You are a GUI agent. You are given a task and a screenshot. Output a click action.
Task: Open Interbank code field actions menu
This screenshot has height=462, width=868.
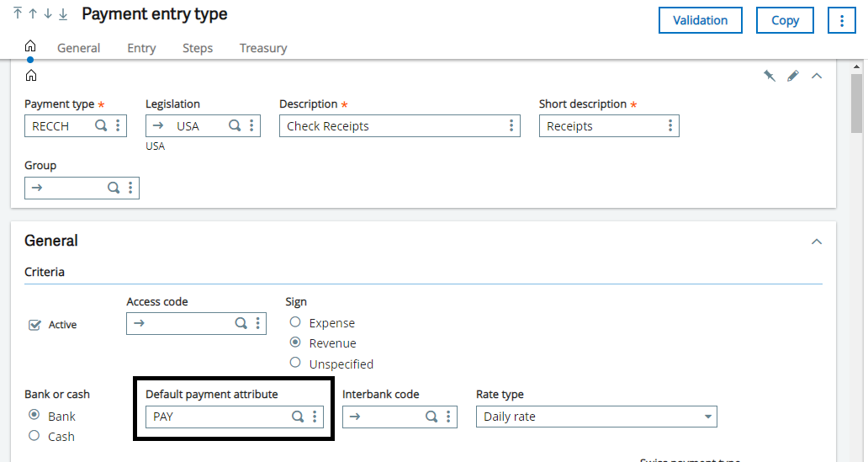448,417
